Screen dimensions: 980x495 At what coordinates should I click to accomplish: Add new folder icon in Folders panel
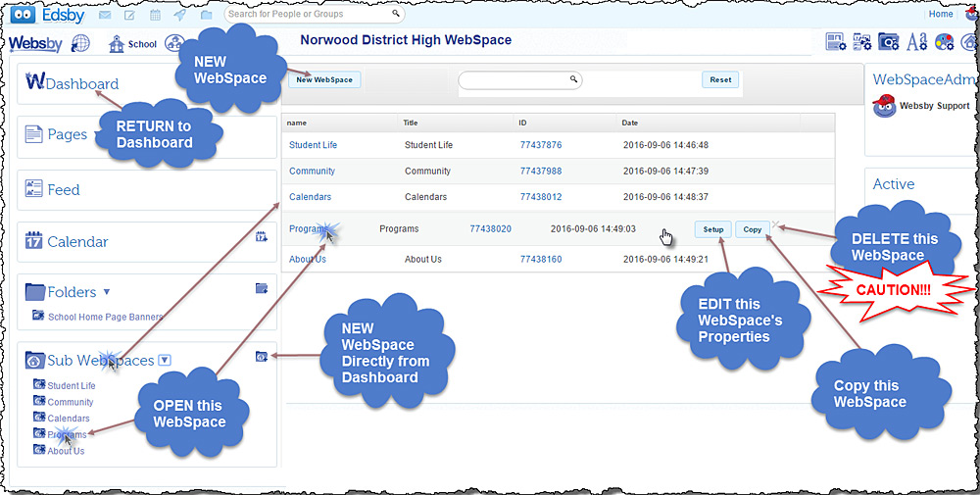(x=262, y=288)
